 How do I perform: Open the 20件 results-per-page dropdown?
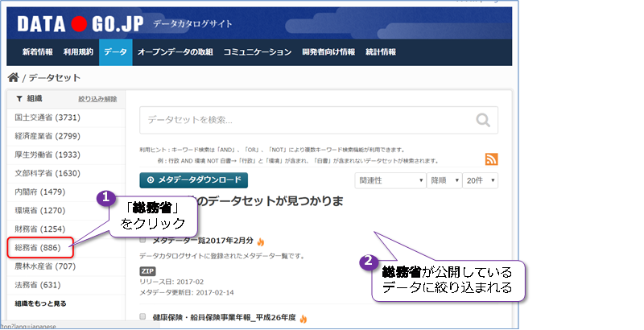[x=480, y=180]
